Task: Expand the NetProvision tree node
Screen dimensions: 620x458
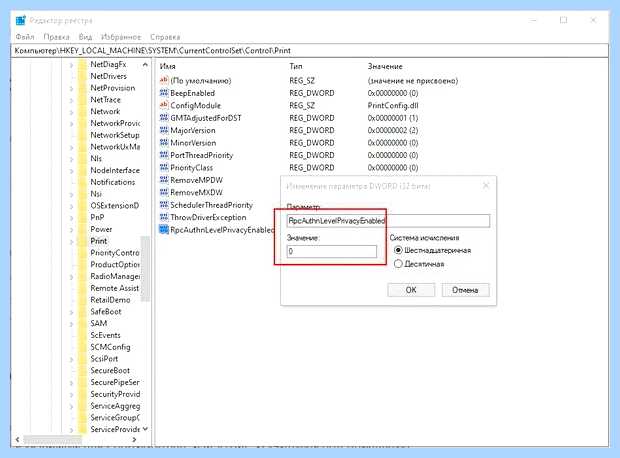Action: 71,88
